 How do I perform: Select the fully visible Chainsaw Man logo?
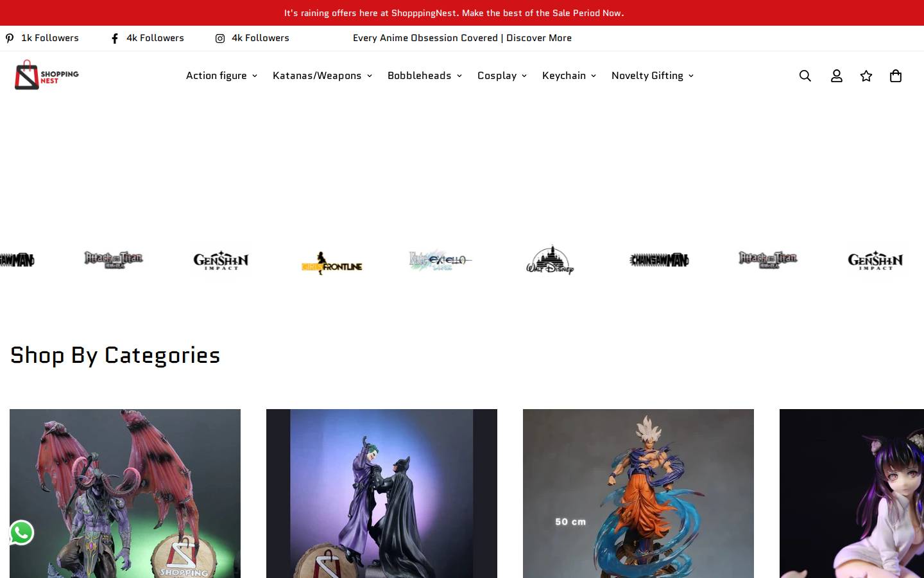[x=659, y=260]
